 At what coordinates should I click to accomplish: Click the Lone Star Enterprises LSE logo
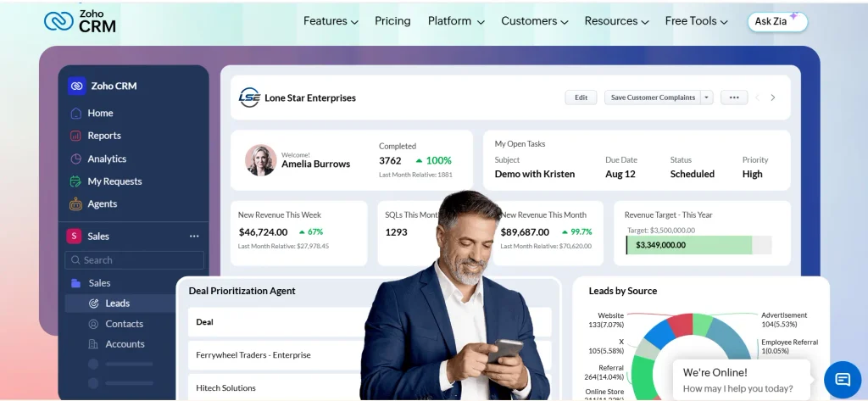[249, 97]
